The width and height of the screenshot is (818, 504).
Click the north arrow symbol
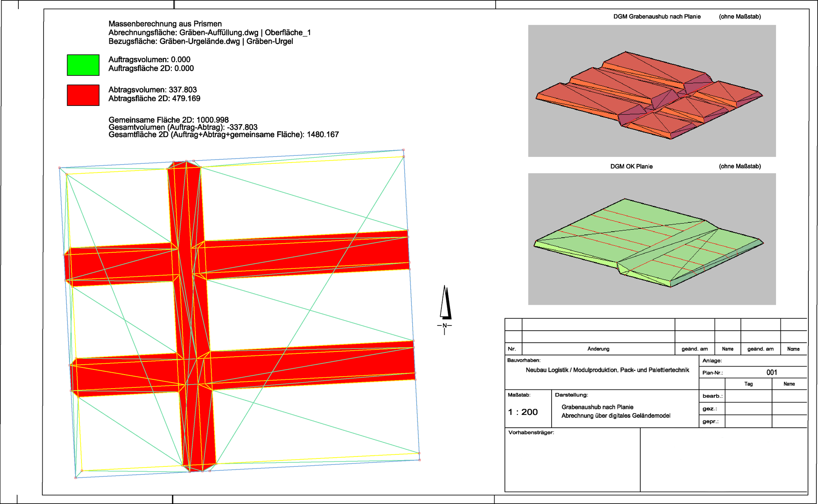pos(445,304)
